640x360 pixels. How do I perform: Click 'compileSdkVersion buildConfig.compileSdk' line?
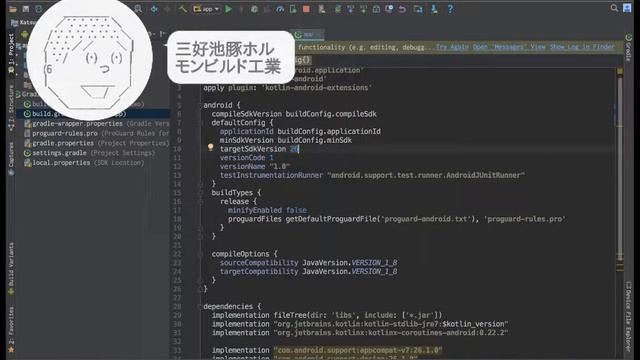(x=294, y=114)
